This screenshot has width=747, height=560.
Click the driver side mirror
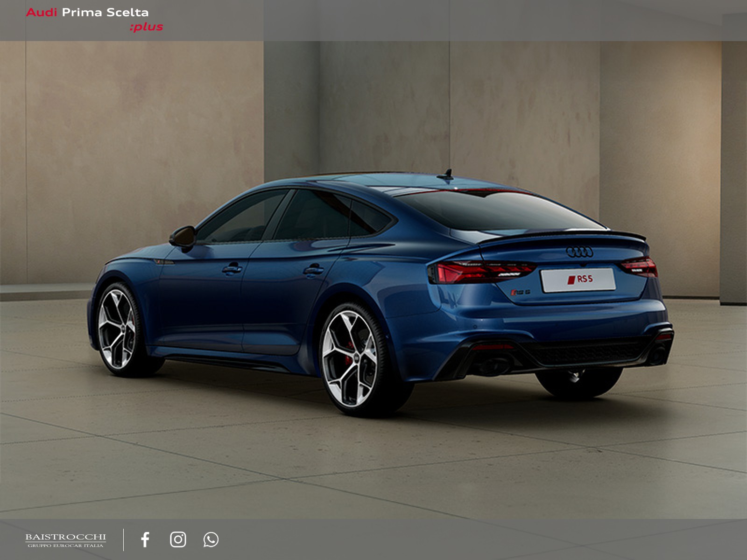183,237
